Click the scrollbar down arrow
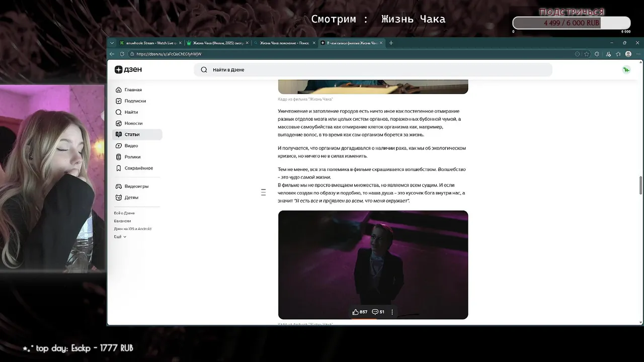Viewport: 644px width, 362px height. (x=640, y=322)
